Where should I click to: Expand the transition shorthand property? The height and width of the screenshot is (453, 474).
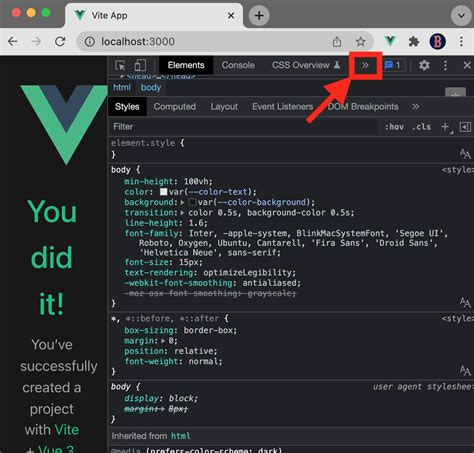(x=182, y=213)
